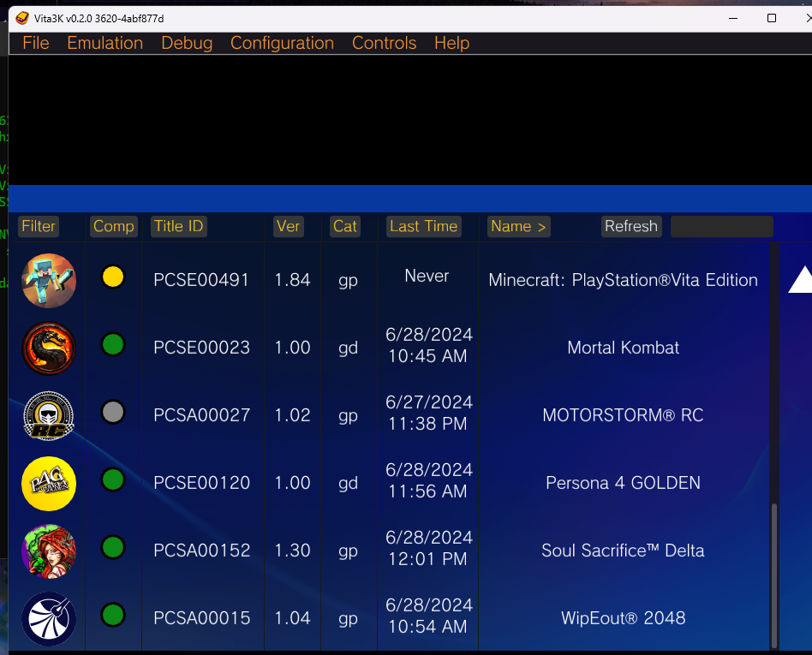Select the PCSA00152 title ID

pos(201,551)
